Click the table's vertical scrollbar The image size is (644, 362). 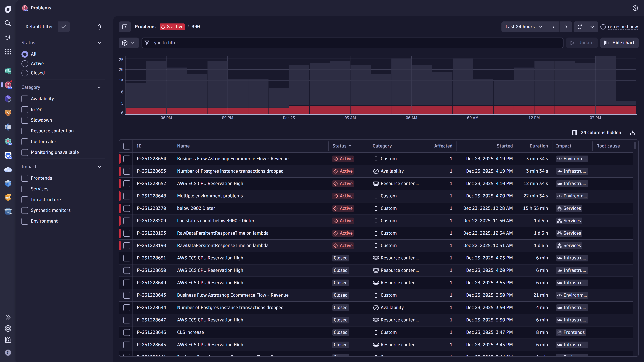tap(635, 146)
